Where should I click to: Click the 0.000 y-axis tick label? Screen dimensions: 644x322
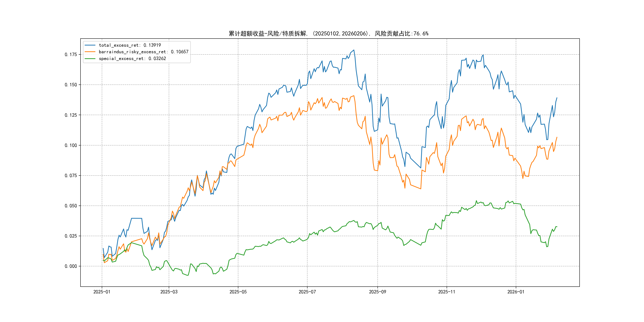pyautogui.click(x=71, y=266)
